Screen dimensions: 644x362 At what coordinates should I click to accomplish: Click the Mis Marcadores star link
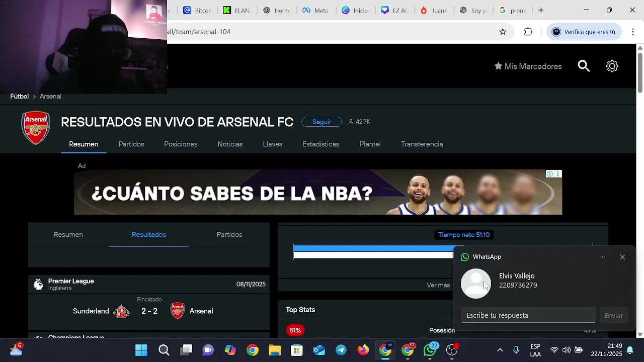click(x=528, y=66)
